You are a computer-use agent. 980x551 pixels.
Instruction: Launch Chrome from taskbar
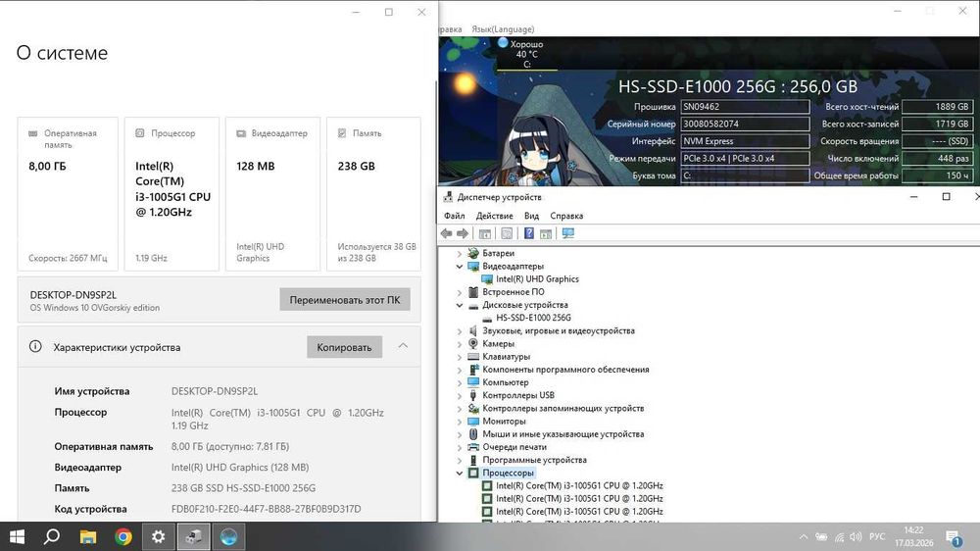click(123, 536)
